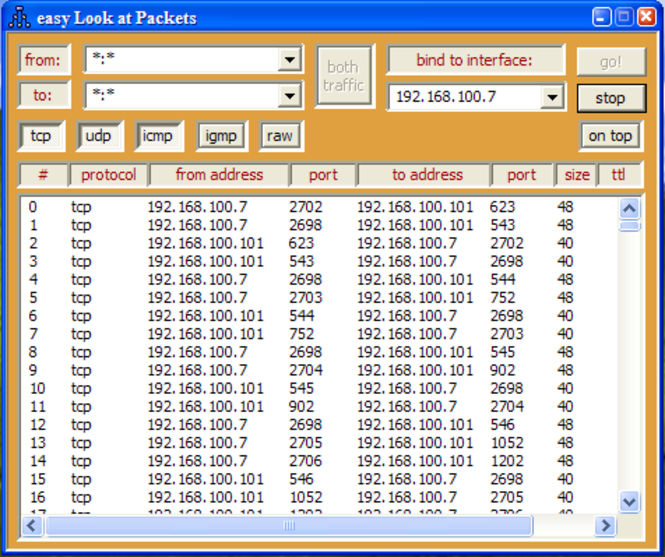Image resolution: width=665 pixels, height=557 pixels.
Task: Sort by from address column header
Action: point(219,175)
